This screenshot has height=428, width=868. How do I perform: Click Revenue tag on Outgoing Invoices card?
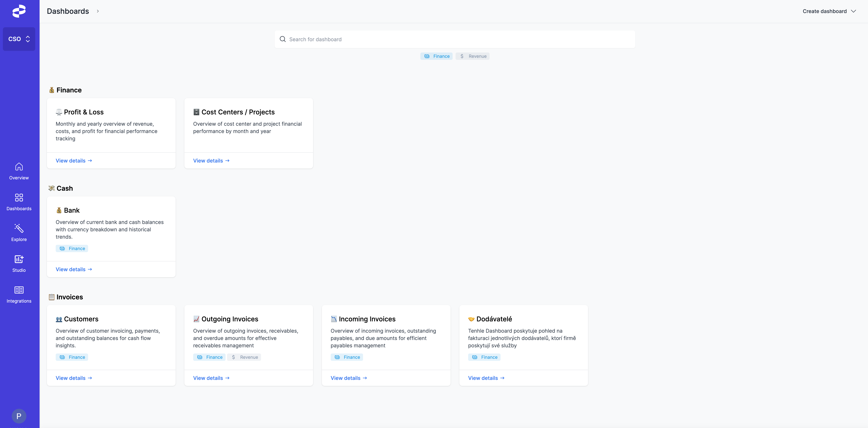(x=244, y=357)
